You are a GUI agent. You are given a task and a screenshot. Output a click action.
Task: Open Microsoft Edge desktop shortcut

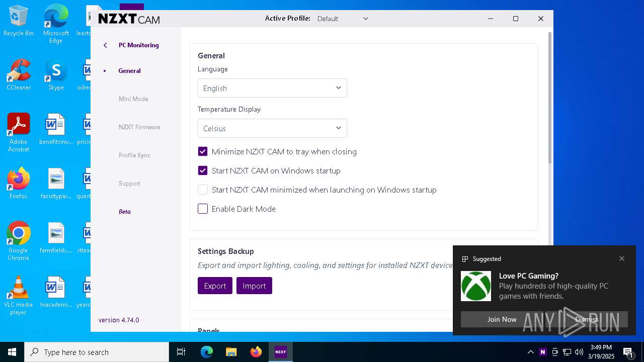pos(56,24)
